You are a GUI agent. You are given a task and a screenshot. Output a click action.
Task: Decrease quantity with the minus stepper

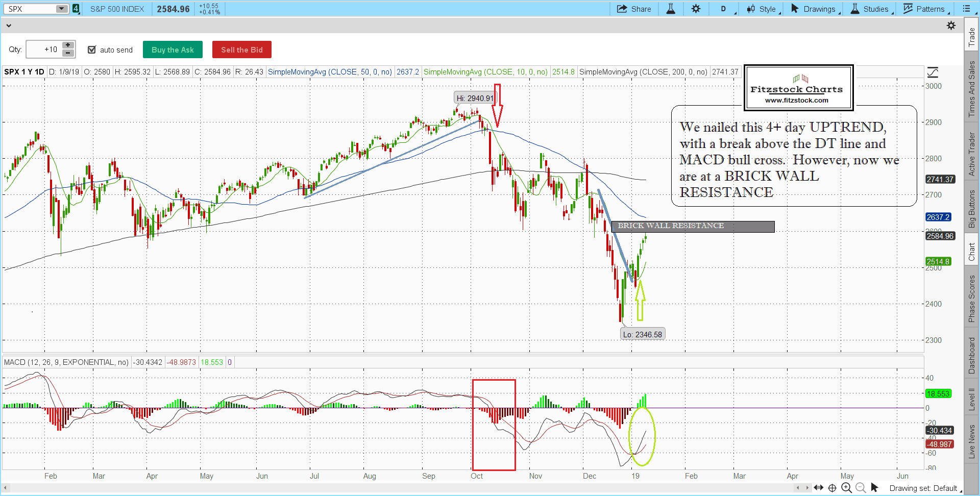coord(68,53)
